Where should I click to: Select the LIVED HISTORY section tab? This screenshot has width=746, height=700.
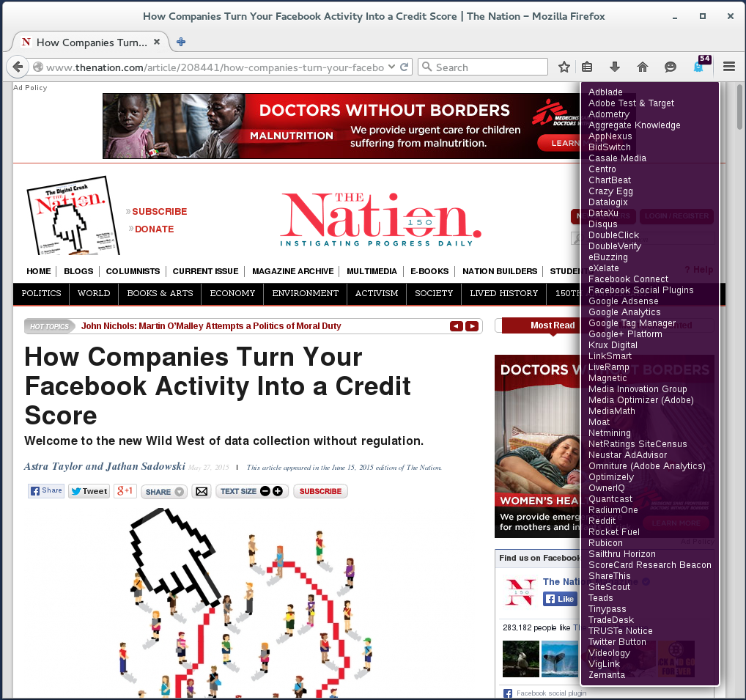coord(504,293)
